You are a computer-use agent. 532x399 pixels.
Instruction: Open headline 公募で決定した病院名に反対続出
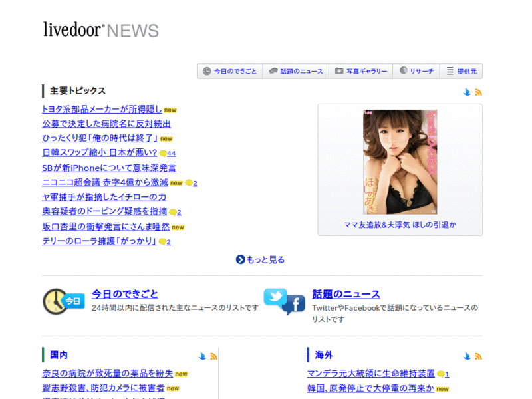pyautogui.click(x=106, y=124)
